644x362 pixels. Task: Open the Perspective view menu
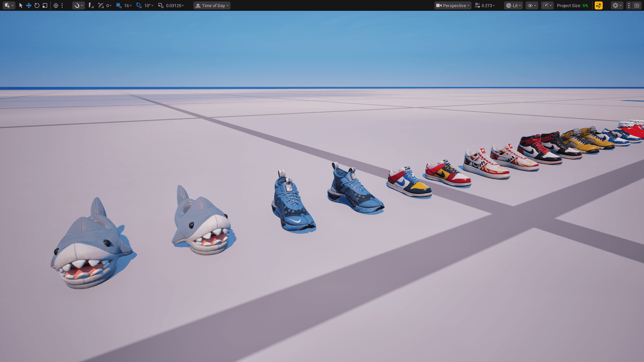[452, 5]
